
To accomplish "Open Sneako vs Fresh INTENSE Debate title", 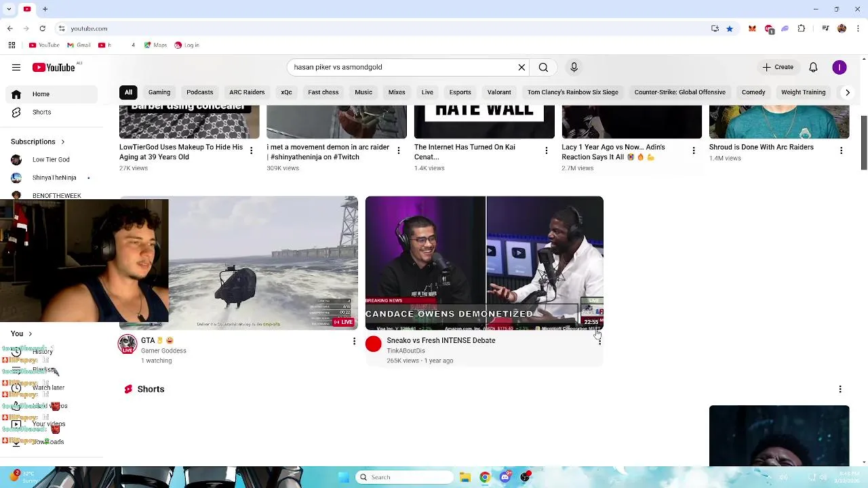I will [441, 340].
